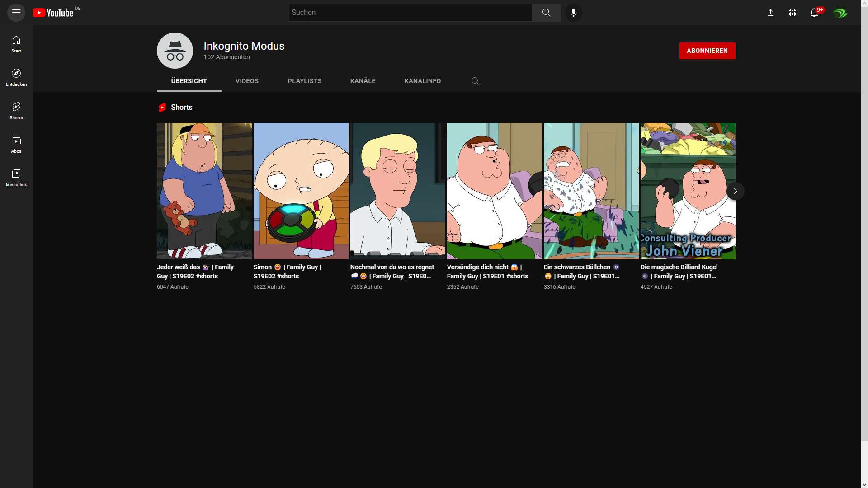
Task: Open the hamburger guide menu
Action: (x=16, y=13)
